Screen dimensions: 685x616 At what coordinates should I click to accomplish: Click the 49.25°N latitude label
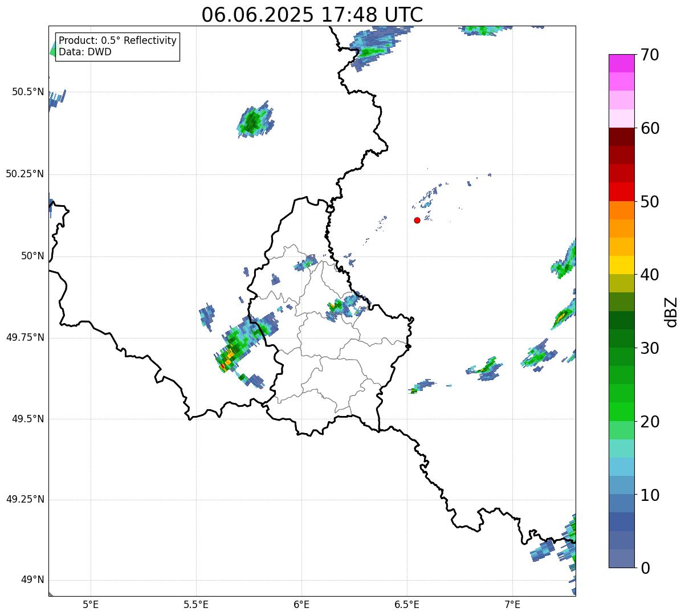(25, 499)
